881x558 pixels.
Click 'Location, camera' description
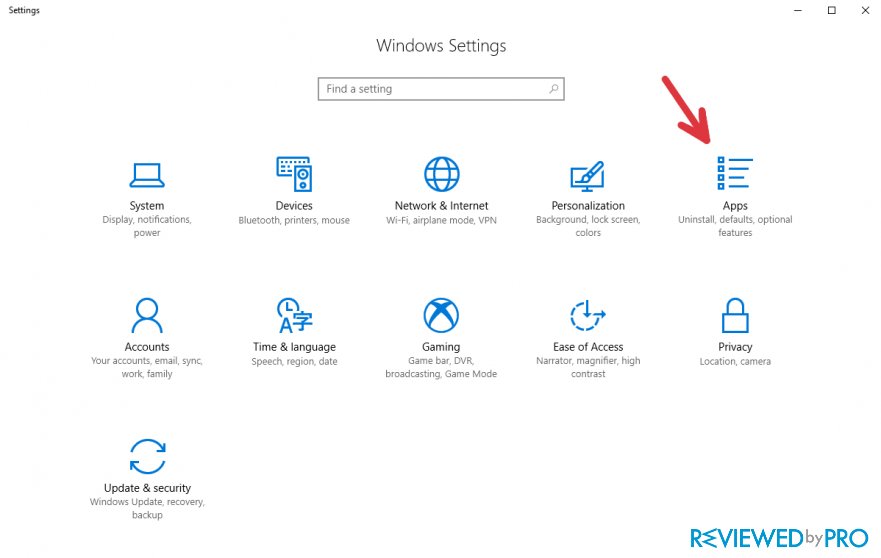click(x=735, y=361)
